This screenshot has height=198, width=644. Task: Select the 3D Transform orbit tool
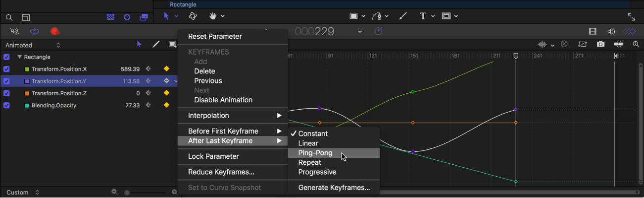pyautogui.click(x=193, y=16)
